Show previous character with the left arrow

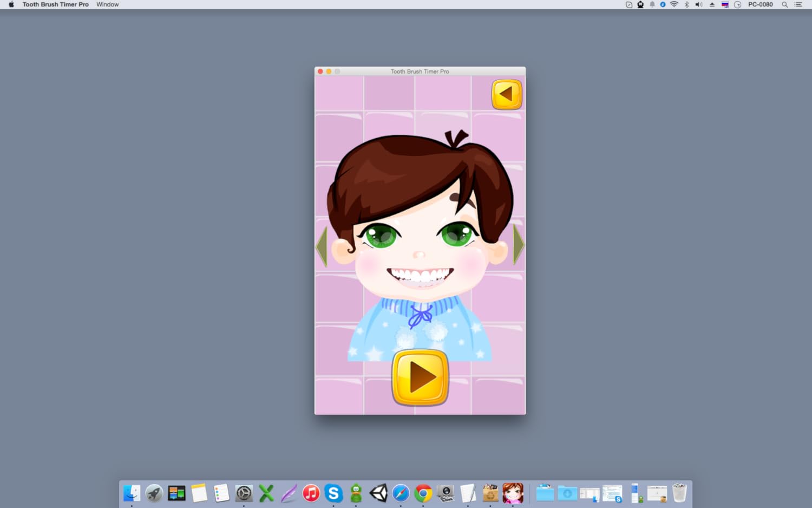[x=322, y=246]
